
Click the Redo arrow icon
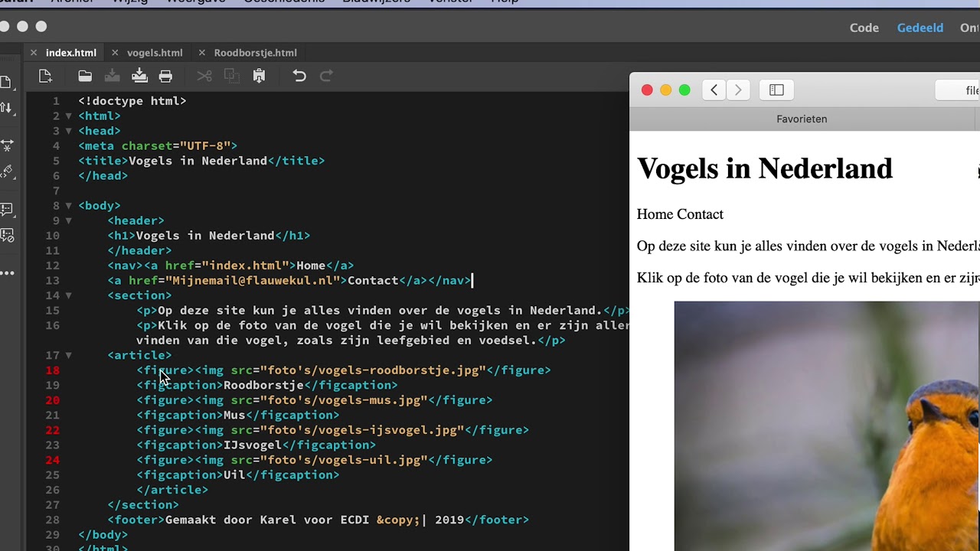click(x=326, y=76)
